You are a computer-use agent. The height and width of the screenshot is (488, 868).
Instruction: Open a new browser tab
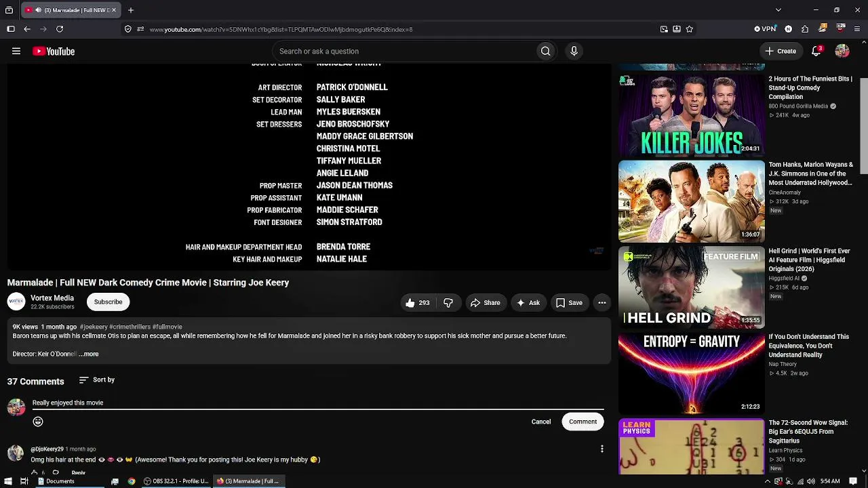[131, 10]
